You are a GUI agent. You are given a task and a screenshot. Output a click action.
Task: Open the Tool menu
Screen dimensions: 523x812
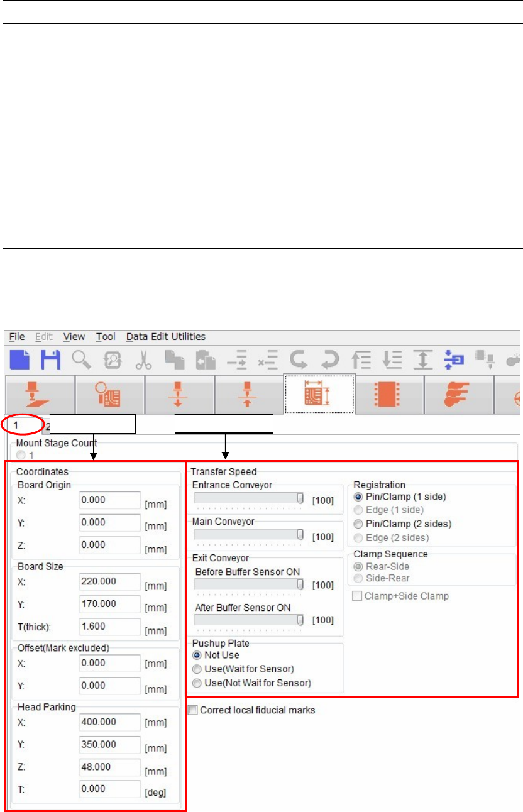tap(106, 337)
